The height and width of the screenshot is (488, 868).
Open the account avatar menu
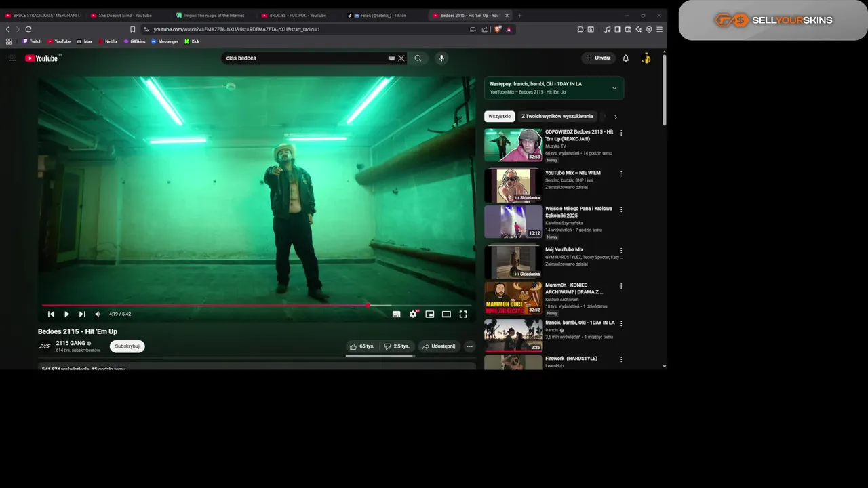point(646,58)
